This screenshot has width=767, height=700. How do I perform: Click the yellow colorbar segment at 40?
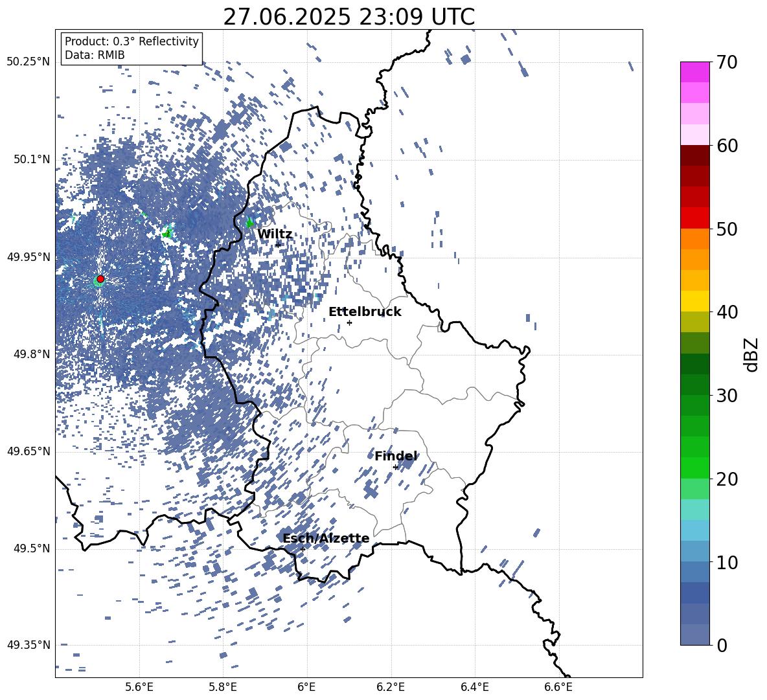694,301
